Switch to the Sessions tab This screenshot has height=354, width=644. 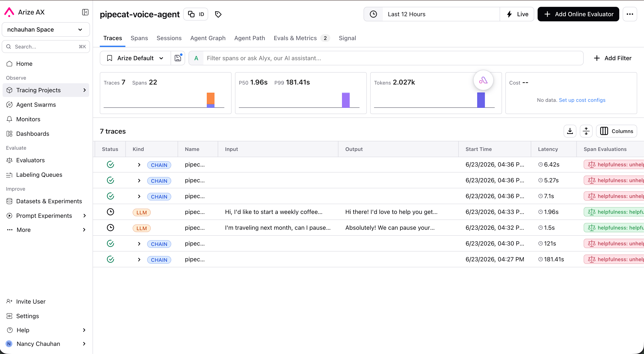(169, 38)
